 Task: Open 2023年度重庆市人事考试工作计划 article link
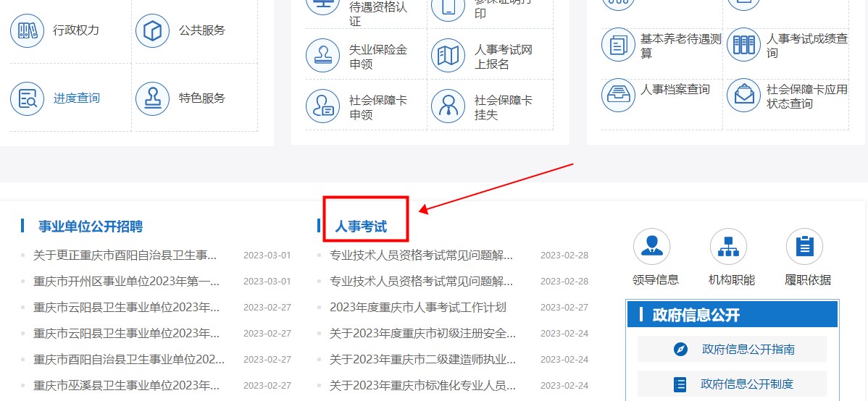tap(417, 307)
